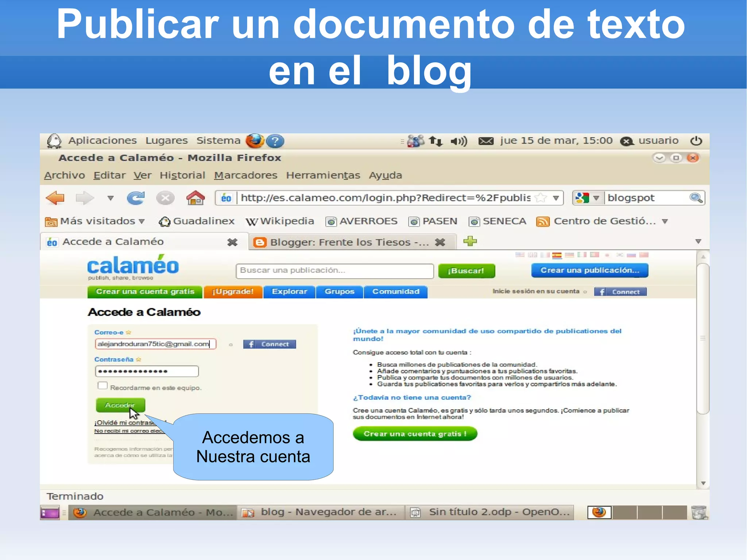Open a new tab with the plus icon
The image size is (747, 560).
pos(470,241)
